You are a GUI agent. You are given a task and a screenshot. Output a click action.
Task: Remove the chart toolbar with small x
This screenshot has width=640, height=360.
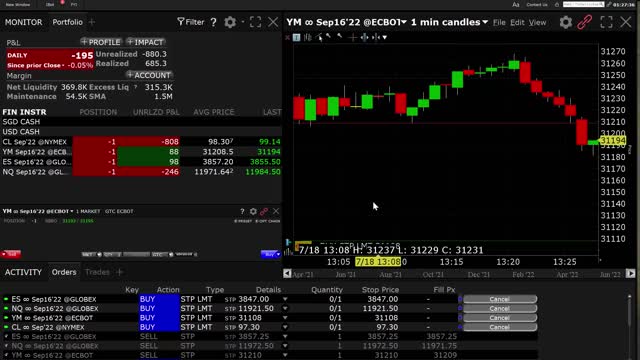[287, 38]
